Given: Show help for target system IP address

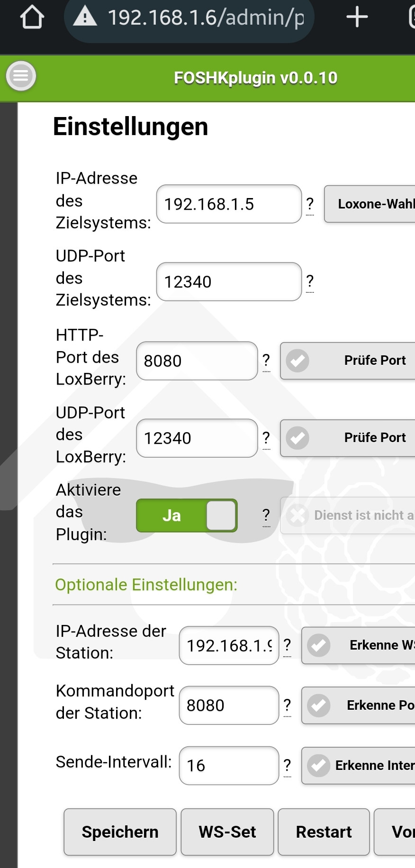Looking at the screenshot, I should (x=310, y=204).
